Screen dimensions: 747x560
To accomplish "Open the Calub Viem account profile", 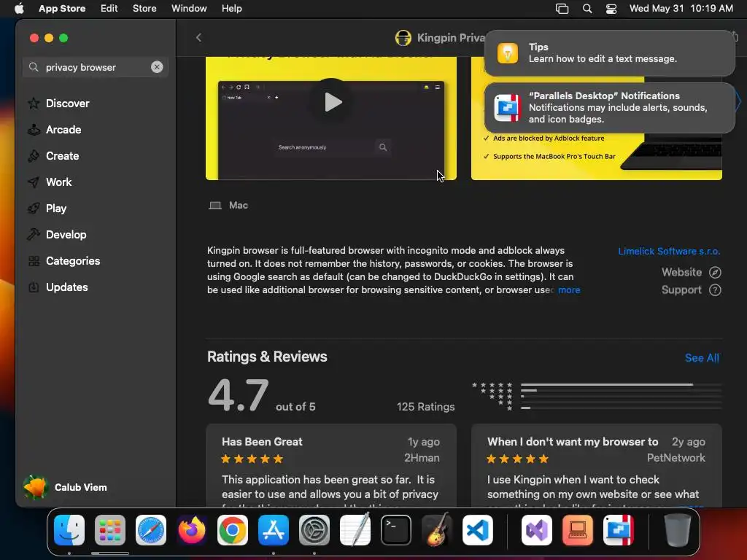I will pos(65,487).
